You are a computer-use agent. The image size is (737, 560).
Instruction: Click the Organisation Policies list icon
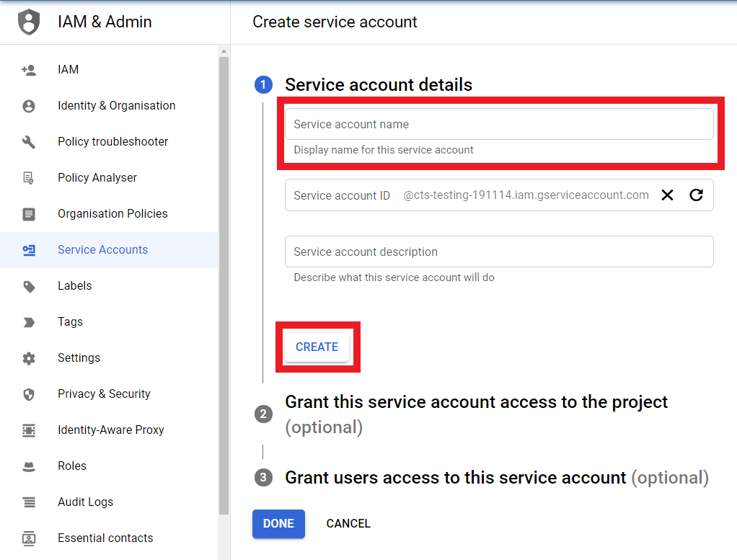coord(29,214)
